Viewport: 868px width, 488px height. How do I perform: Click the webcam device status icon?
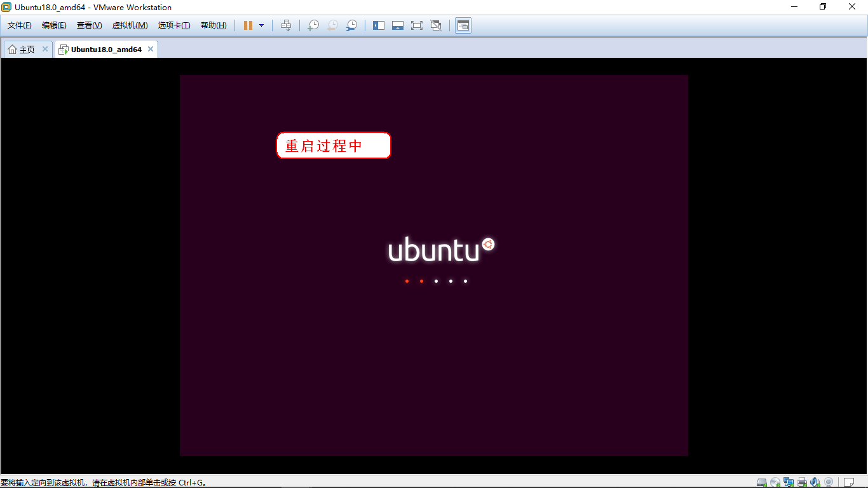click(829, 482)
